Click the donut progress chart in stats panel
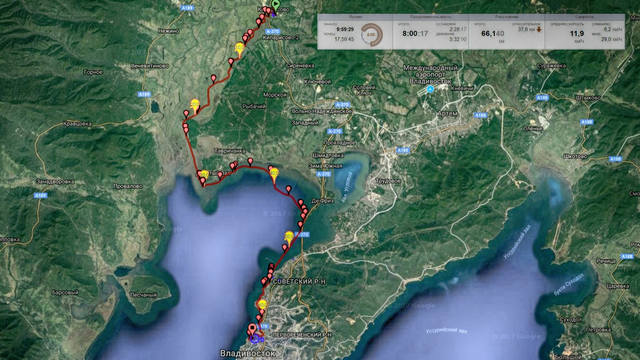This screenshot has width=640, height=360. (x=371, y=34)
